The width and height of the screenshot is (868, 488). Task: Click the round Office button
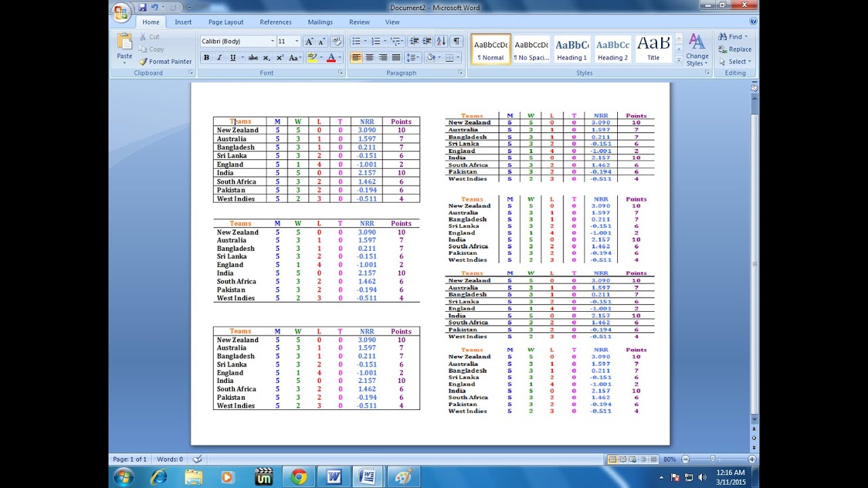tap(121, 12)
